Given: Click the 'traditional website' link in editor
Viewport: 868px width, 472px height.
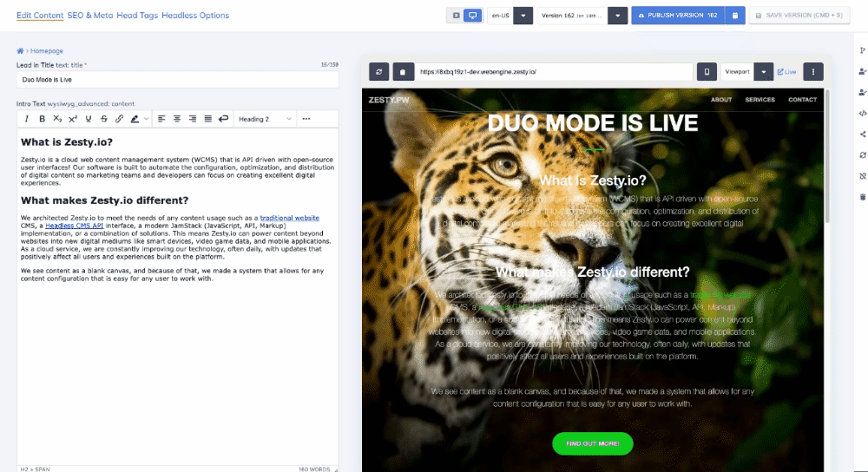Looking at the screenshot, I should 290,218.
